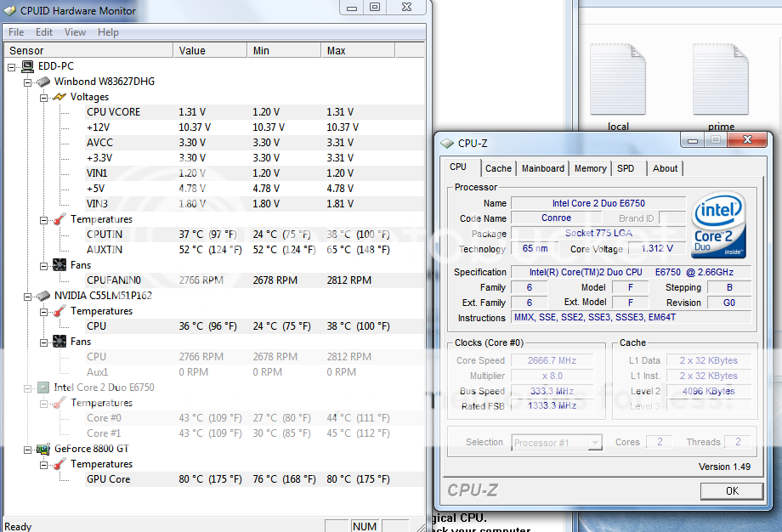This screenshot has height=532, width=782.
Task: Switch to the Mainboard tab
Action: (x=542, y=168)
